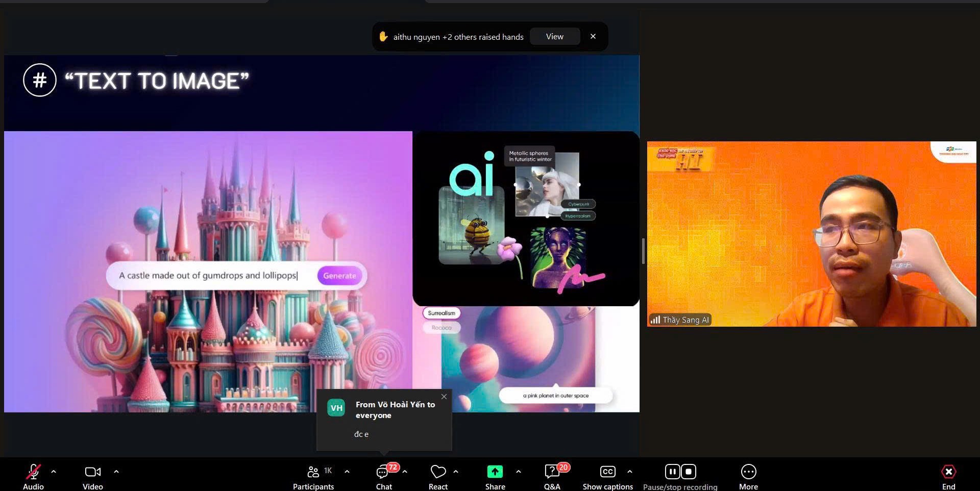Screen dimensions: 980x491
Task: Click the panel divider handle beside shared screen
Action: point(643,251)
